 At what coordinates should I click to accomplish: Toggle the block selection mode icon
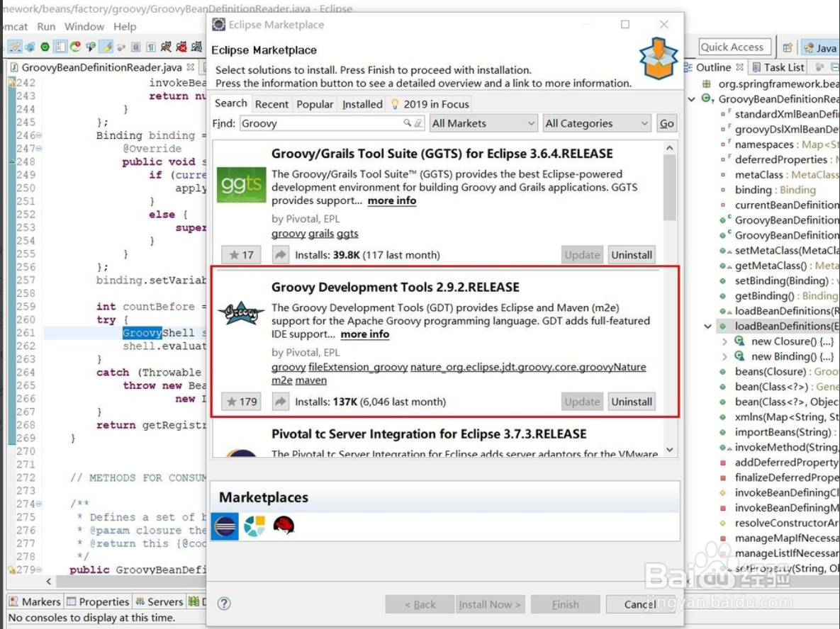pyautogui.click(x=136, y=47)
